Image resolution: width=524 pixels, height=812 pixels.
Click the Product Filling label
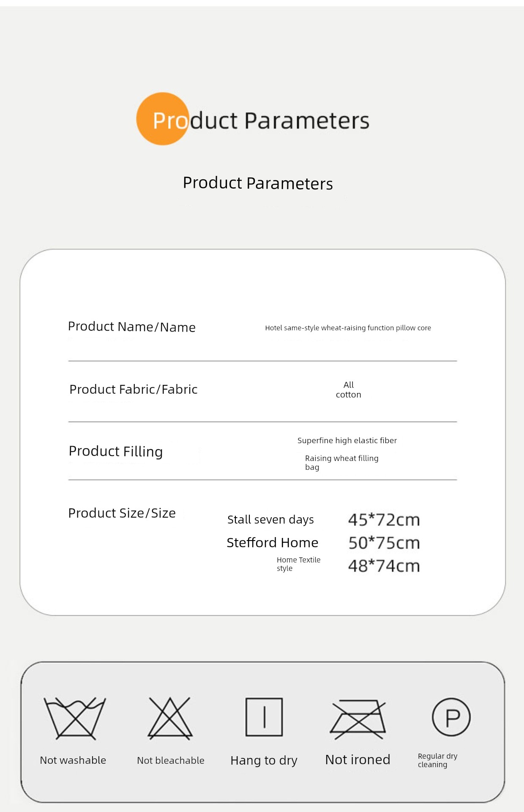click(116, 451)
